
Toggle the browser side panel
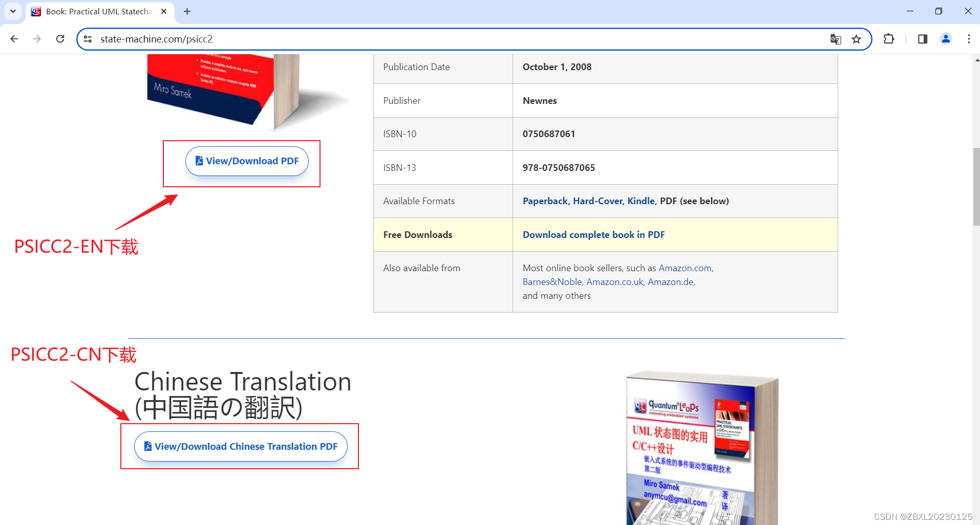923,39
